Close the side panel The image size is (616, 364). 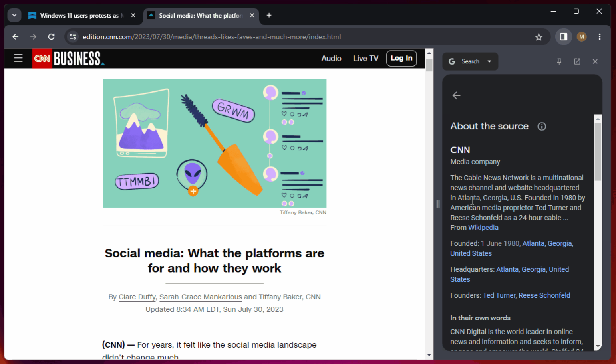595,61
